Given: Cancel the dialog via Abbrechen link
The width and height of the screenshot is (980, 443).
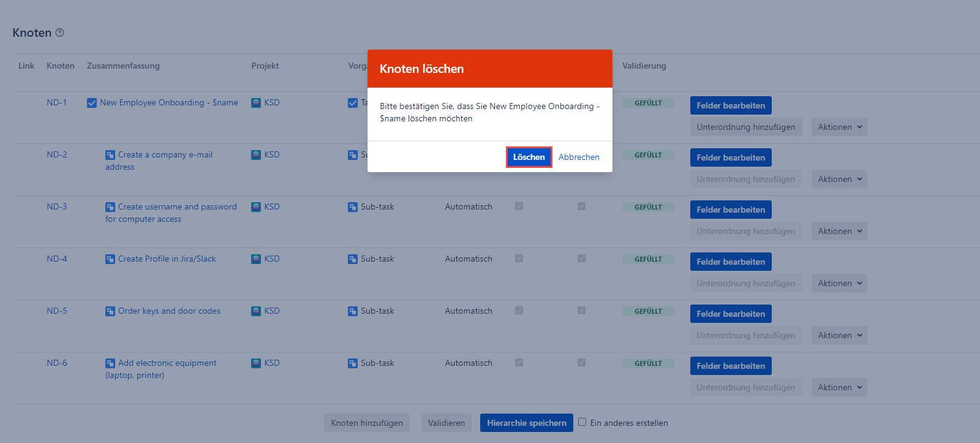Looking at the screenshot, I should click(x=579, y=157).
